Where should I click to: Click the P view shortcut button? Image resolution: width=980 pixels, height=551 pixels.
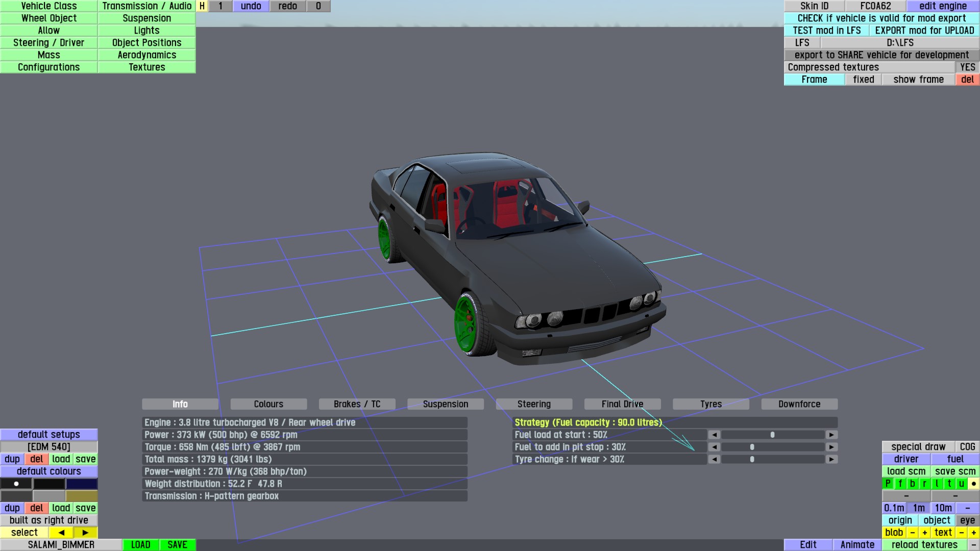coord(888,484)
